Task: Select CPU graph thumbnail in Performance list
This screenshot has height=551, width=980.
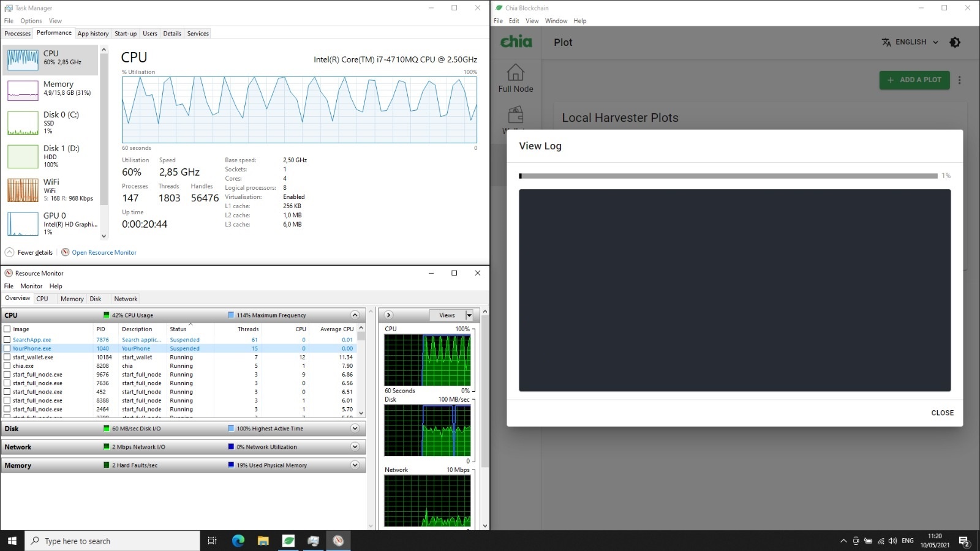Action: coord(23,60)
